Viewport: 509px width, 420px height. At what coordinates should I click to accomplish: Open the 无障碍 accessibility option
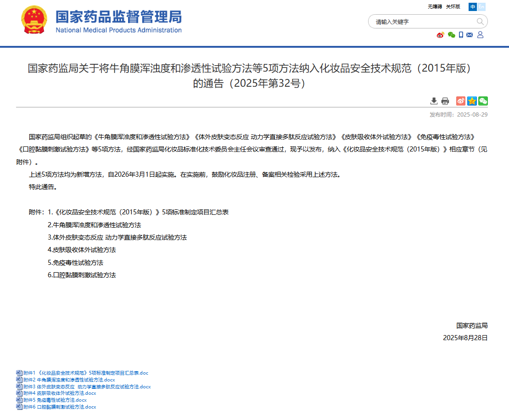pos(435,7)
